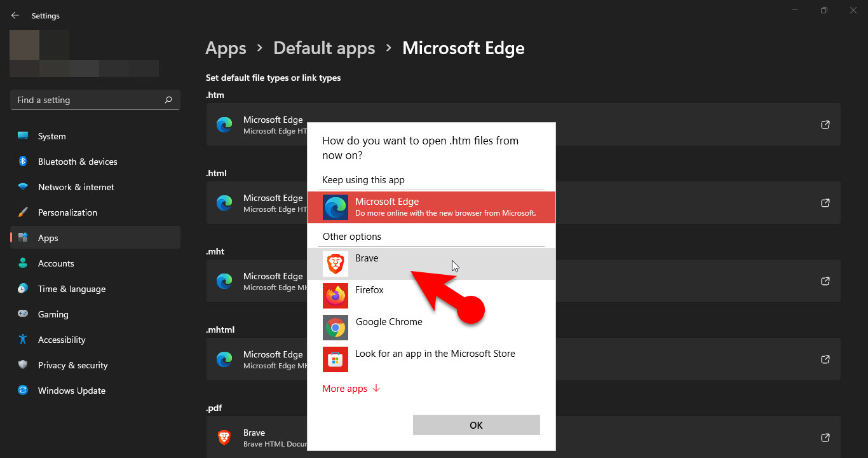Click the Edge icon in the .mhtml row
The width and height of the screenshot is (868, 458).
(224, 359)
